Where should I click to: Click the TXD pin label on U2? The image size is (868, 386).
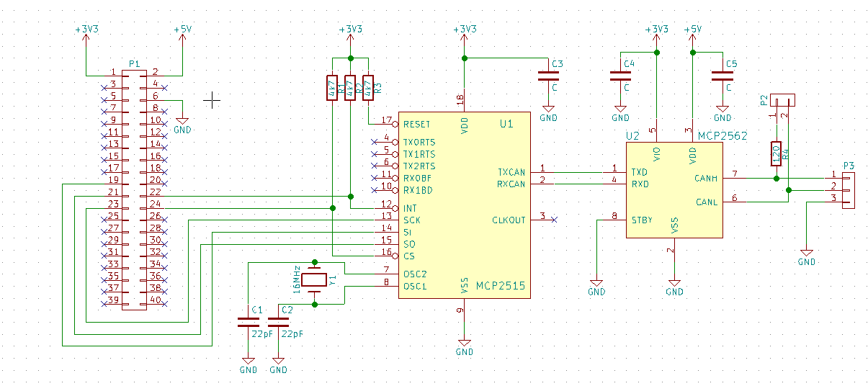click(x=639, y=172)
